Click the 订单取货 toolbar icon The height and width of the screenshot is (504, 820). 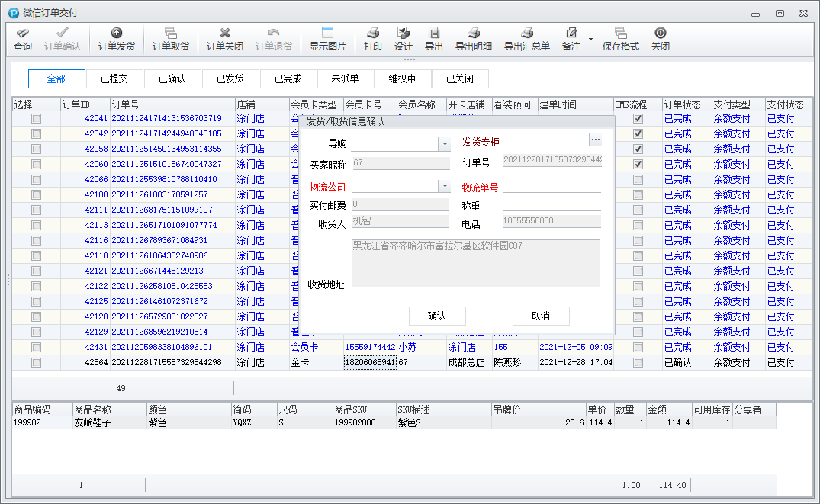[170, 34]
